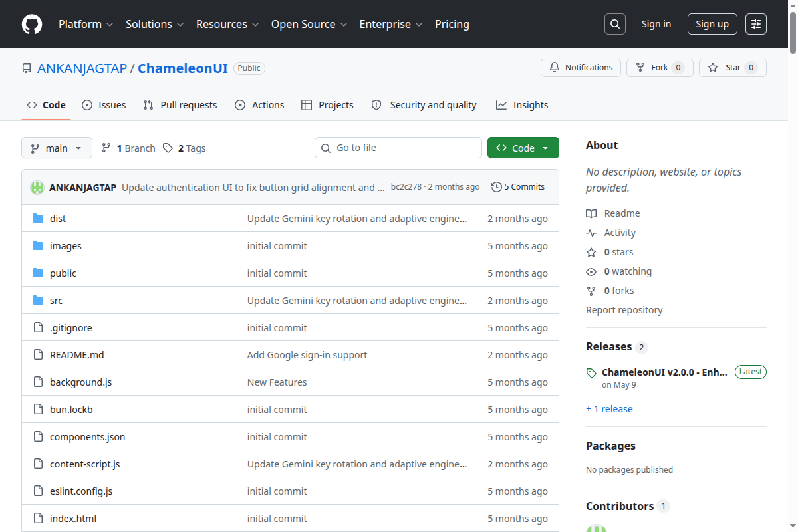Image resolution: width=798 pixels, height=532 pixels.
Task: Open the green Code dropdown button
Action: [x=523, y=148]
